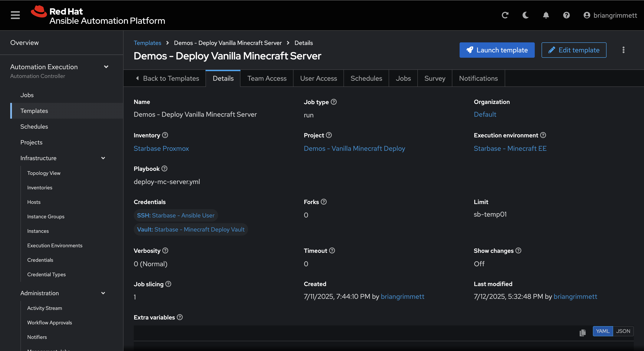Image resolution: width=644 pixels, height=351 pixels.
Task: Switch extra variables to YAML
Action: (602, 331)
